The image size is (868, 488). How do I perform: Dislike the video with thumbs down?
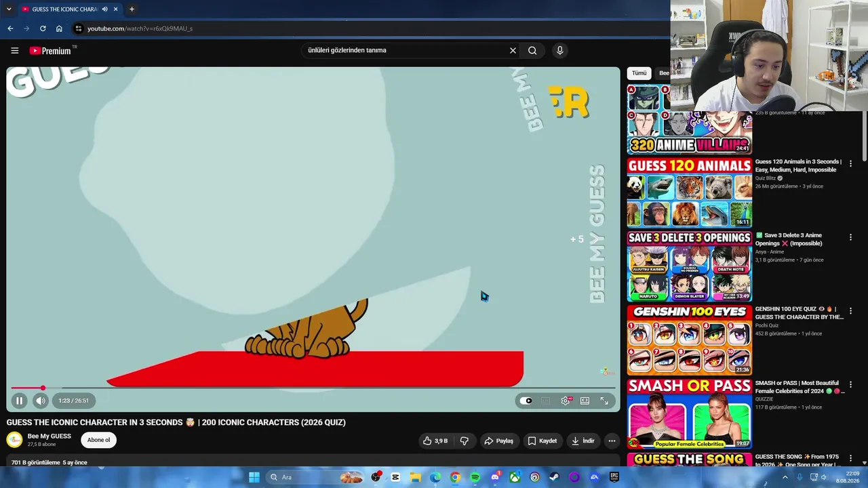click(465, 441)
